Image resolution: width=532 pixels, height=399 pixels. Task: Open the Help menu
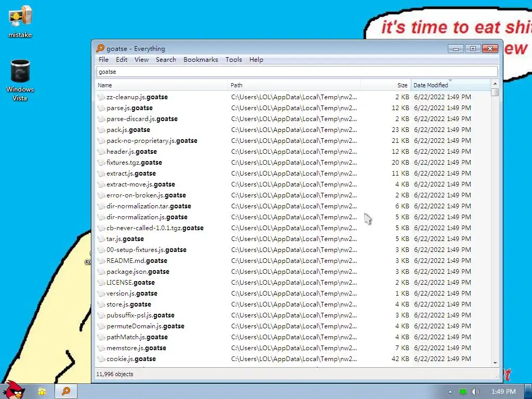pyautogui.click(x=256, y=60)
